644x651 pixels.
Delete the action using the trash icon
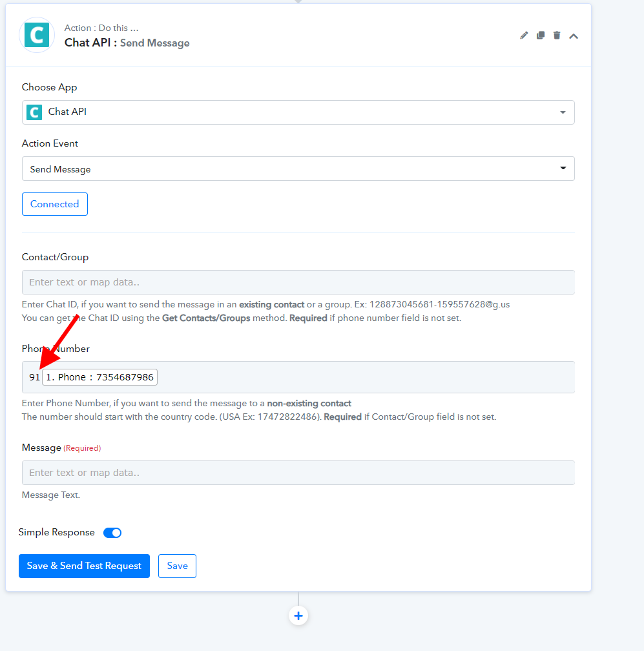[557, 36]
